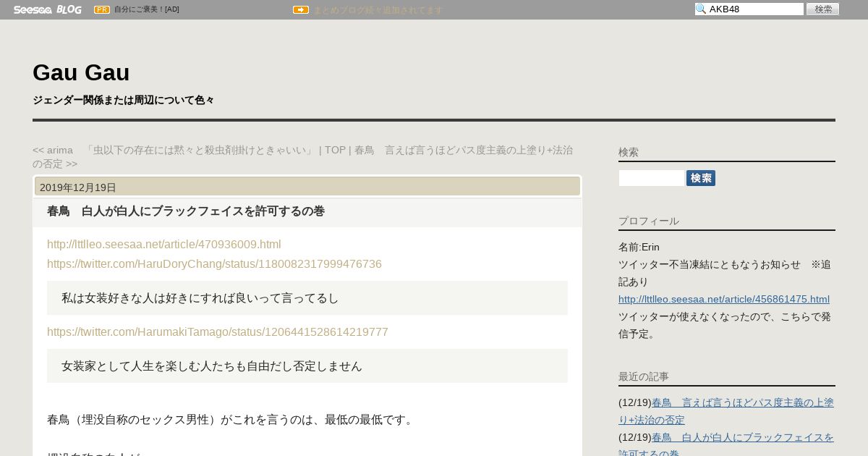
Task: Open the lttlleo.seesaa.net/article/470936009.html link
Action: point(164,244)
